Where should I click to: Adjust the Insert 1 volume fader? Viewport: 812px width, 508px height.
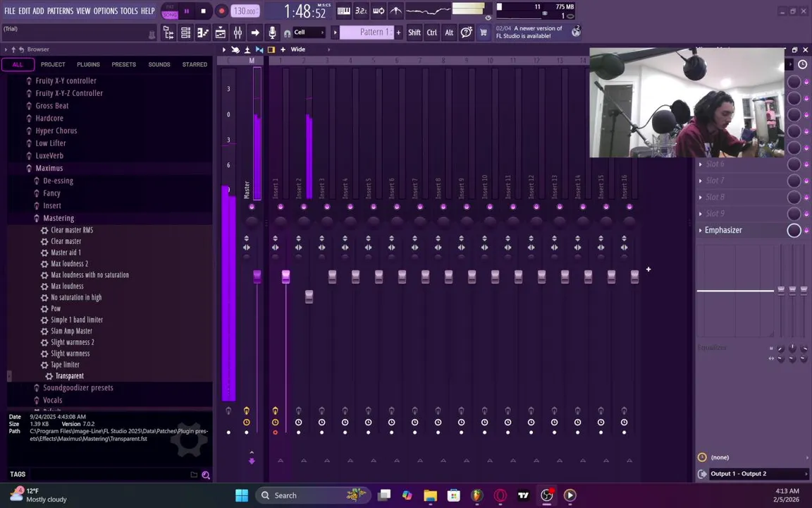tap(286, 277)
